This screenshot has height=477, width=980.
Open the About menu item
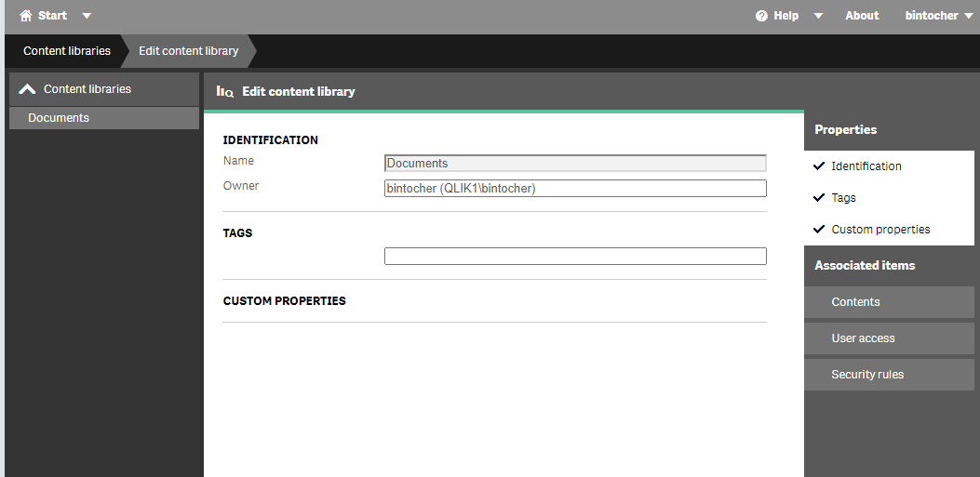click(x=862, y=16)
